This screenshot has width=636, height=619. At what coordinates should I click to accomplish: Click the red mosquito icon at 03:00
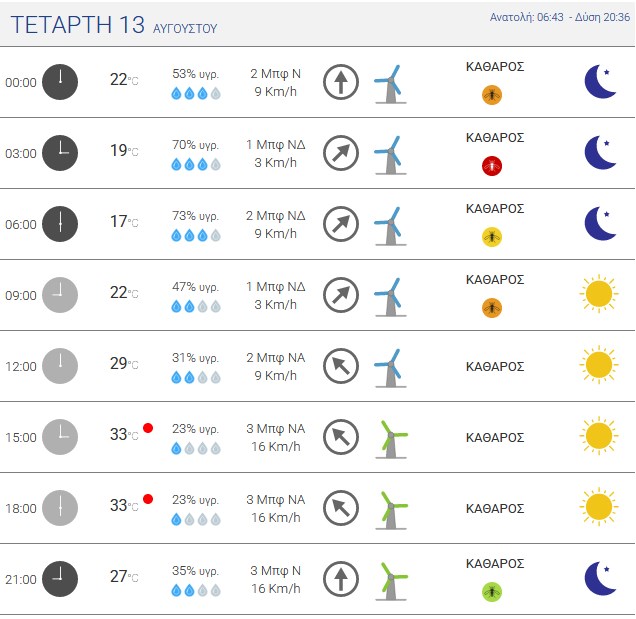(x=492, y=166)
